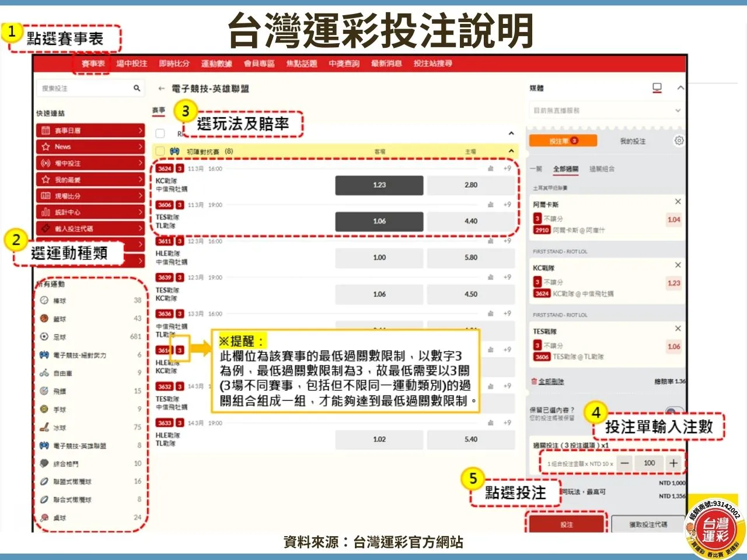
Task: Remove 阿爾卡斯 selection from bet slip
Action: point(678,201)
